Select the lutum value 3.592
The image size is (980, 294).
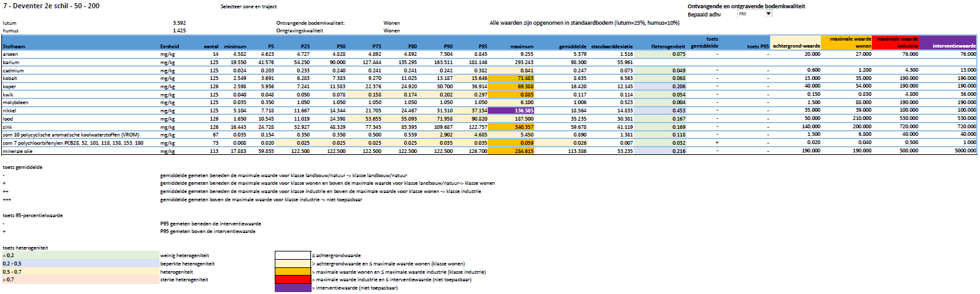(x=179, y=22)
